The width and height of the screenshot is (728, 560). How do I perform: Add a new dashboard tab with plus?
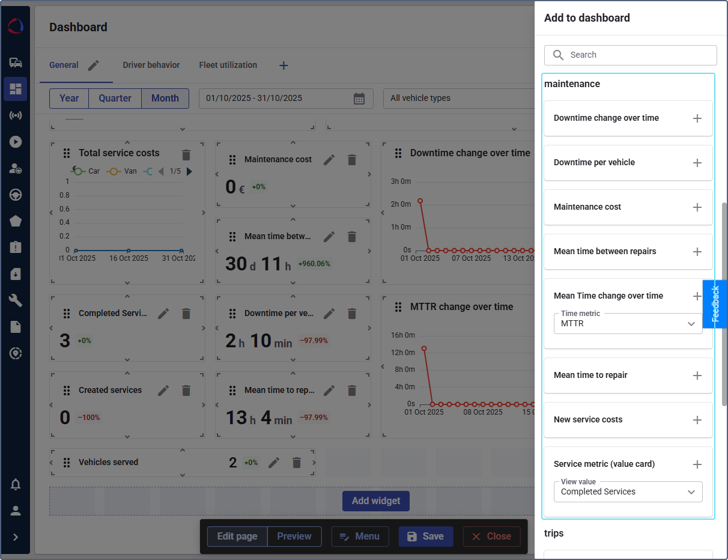(x=284, y=65)
